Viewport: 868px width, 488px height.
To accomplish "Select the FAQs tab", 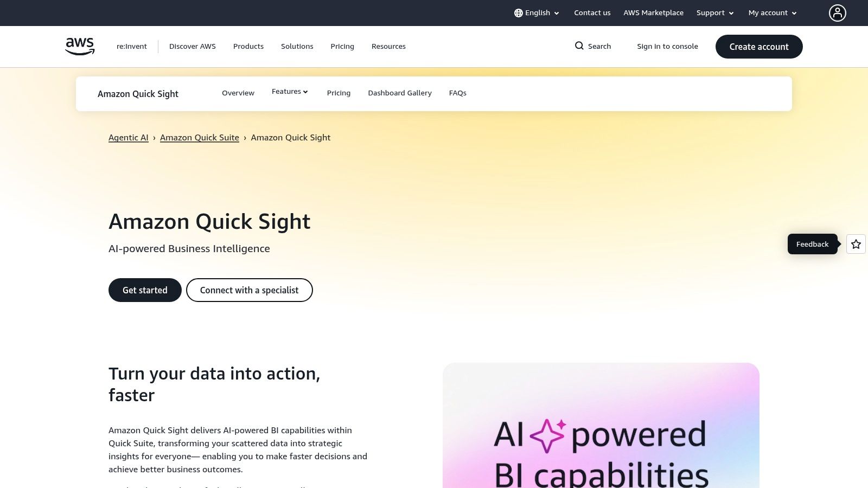I will point(458,93).
